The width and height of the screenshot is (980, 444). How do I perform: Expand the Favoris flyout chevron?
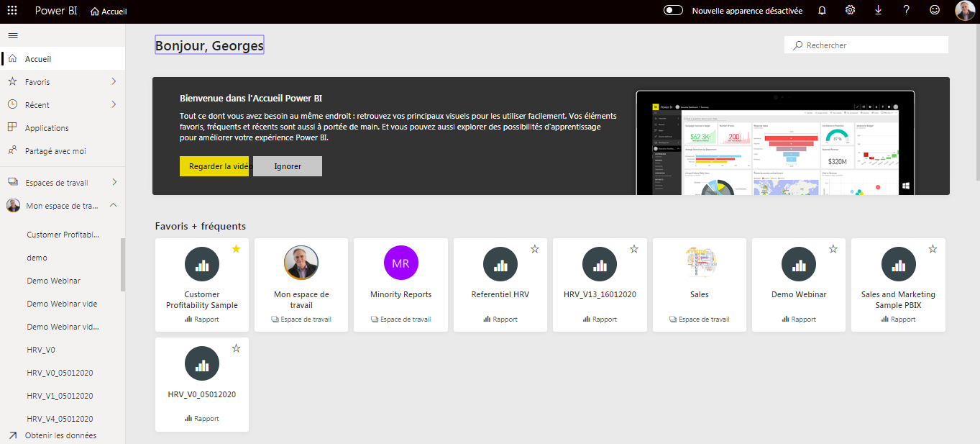click(114, 81)
